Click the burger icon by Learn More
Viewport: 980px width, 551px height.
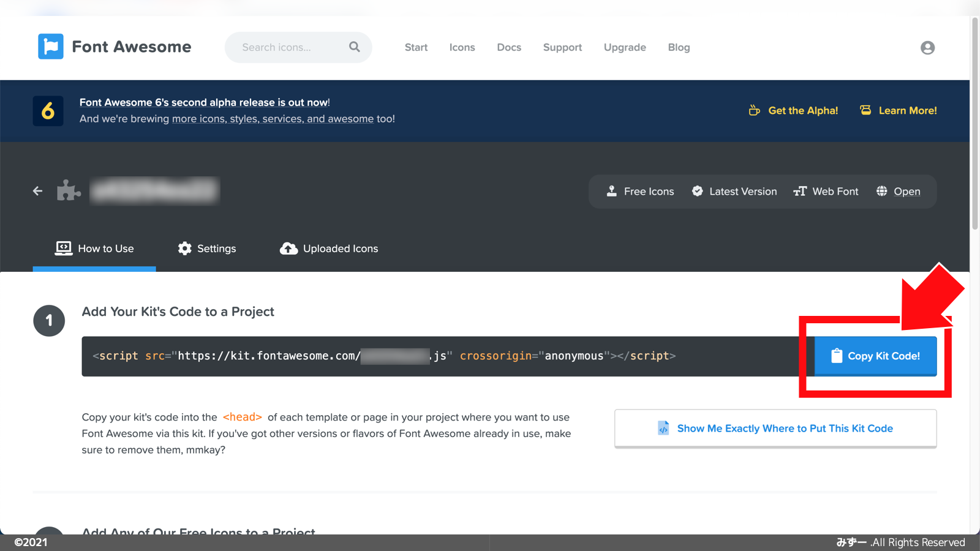pos(865,110)
